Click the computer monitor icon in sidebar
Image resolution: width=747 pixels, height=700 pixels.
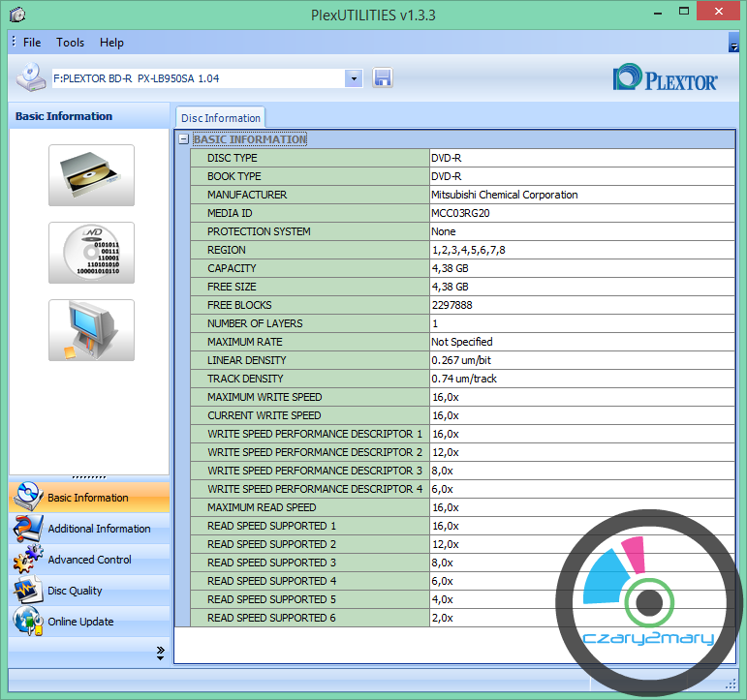(x=91, y=330)
